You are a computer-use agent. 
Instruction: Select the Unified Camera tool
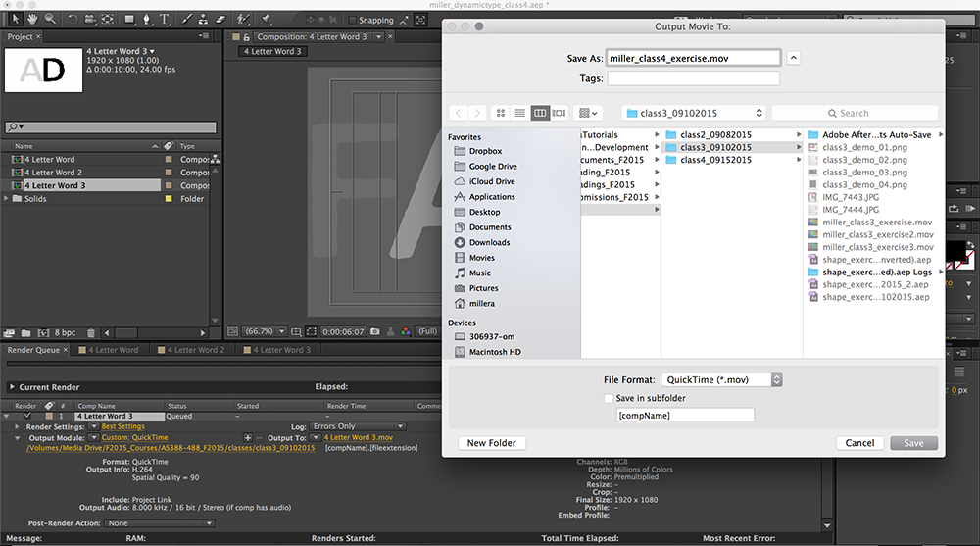click(x=90, y=20)
